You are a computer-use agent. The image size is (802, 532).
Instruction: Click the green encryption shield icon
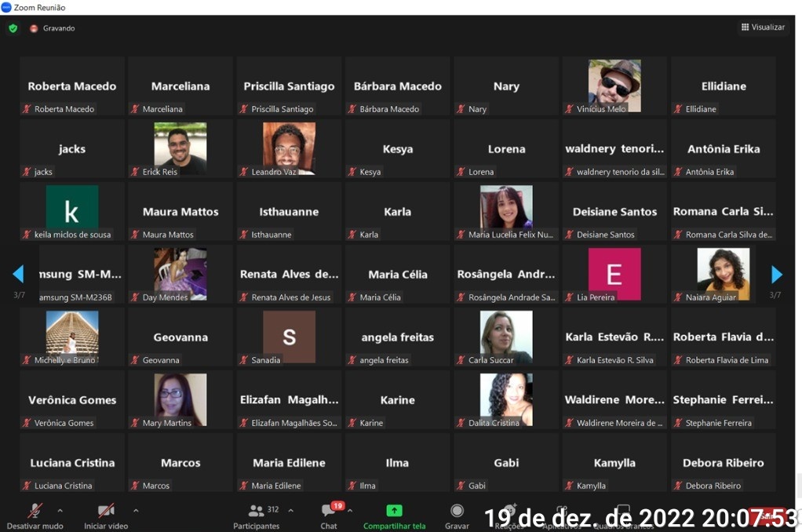[x=13, y=28]
